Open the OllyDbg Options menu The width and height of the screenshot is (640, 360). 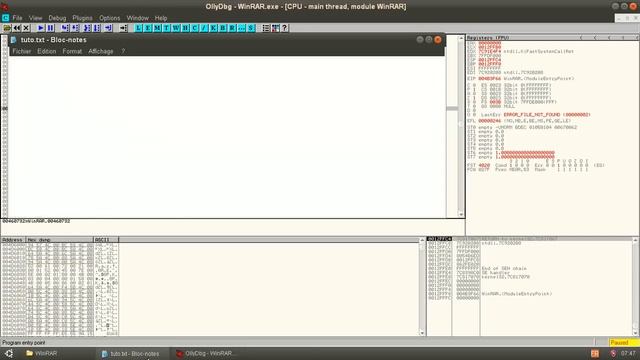click(x=110, y=18)
